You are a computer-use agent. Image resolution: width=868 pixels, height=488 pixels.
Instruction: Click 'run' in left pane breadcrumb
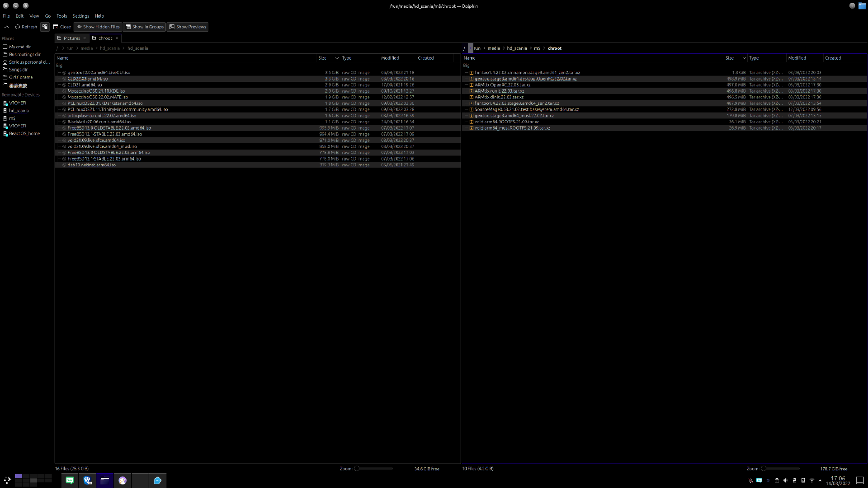70,48
